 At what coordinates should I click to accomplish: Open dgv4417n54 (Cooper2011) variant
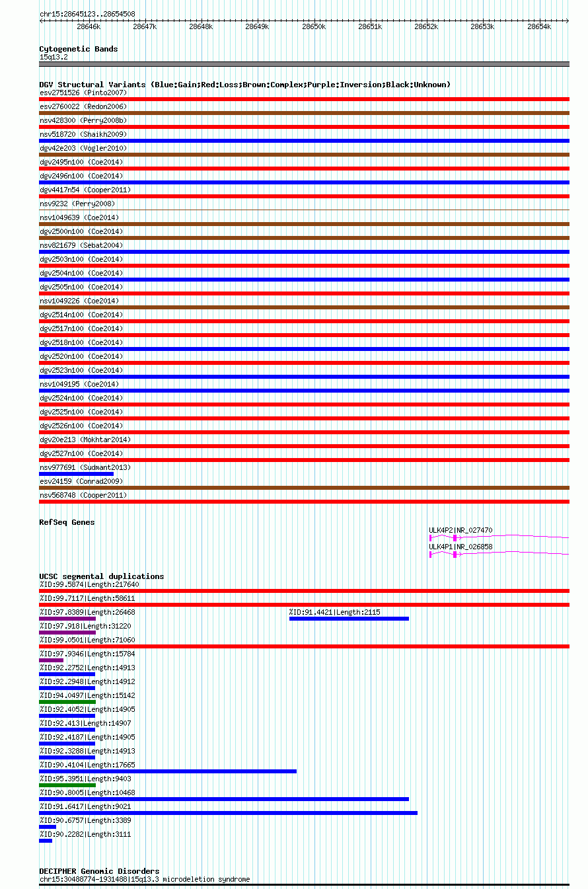pyautogui.click(x=85, y=190)
